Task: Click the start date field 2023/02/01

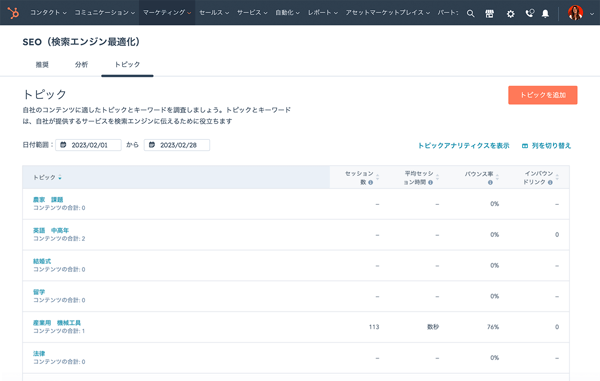Action: (88, 145)
